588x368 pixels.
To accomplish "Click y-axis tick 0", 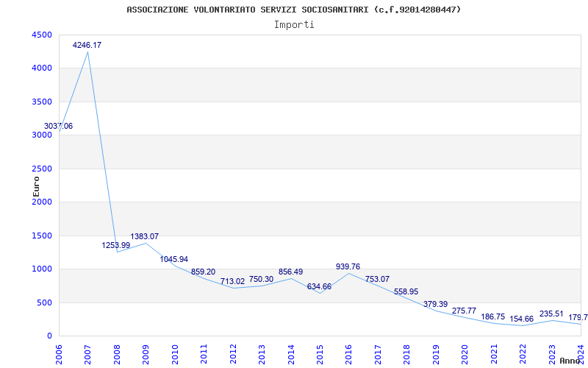I will 50,336.
